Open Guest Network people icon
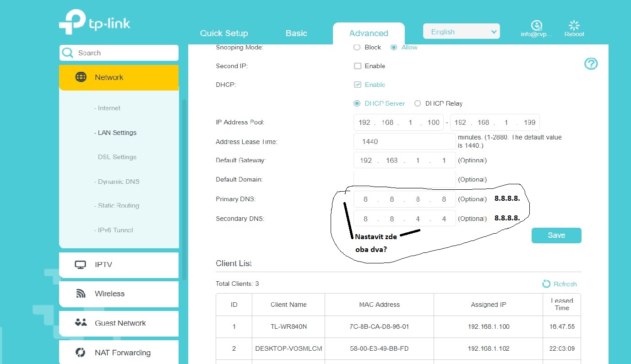 (81, 322)
